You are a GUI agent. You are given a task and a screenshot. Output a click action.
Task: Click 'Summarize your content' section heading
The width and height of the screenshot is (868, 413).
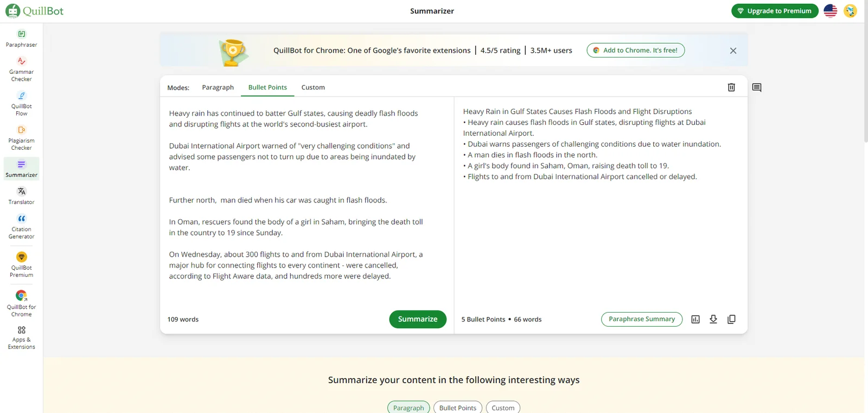(x=454, y=380)
